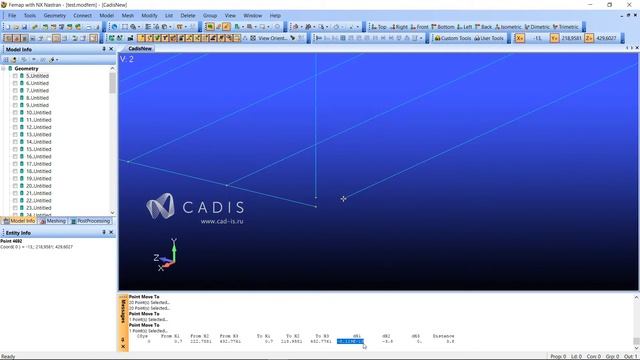Screen dimensions: 640x360
Task: Open the Tools menu
Action: (x=30, y=16)
